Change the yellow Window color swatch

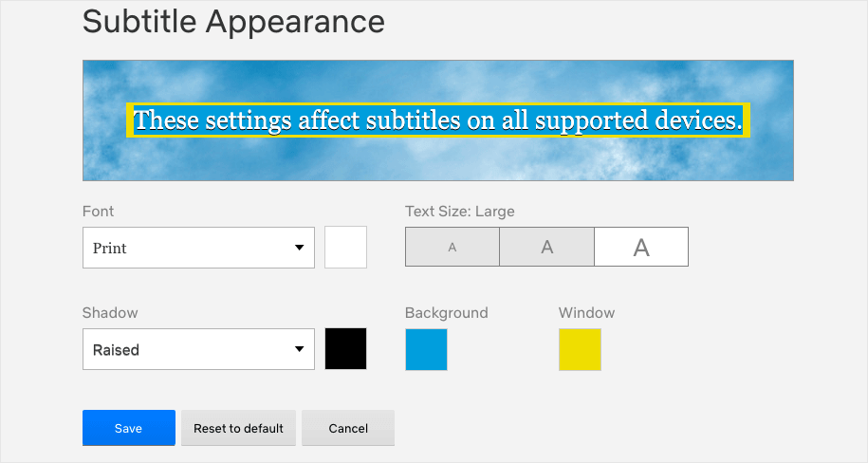580,349
